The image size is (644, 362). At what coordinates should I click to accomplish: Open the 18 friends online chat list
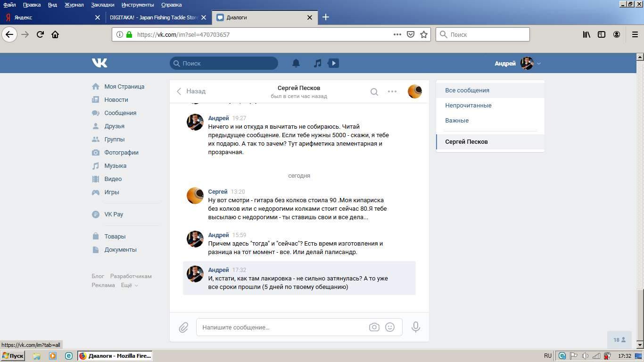pos(619,340)
